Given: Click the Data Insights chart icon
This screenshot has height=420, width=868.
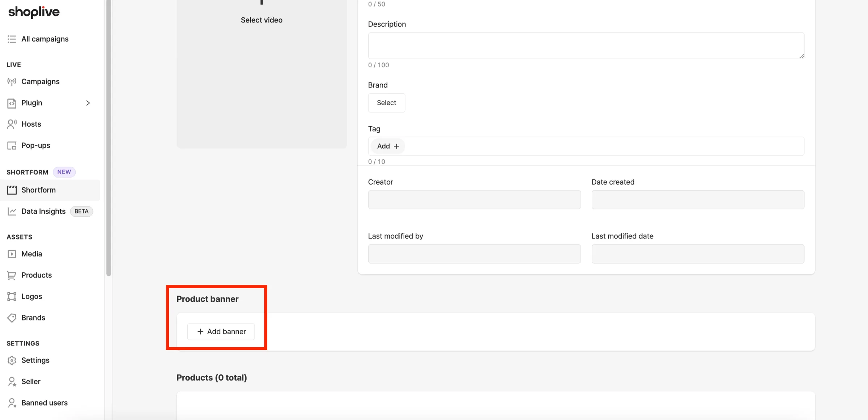Looking at the screenshot, I should (12, 211).
